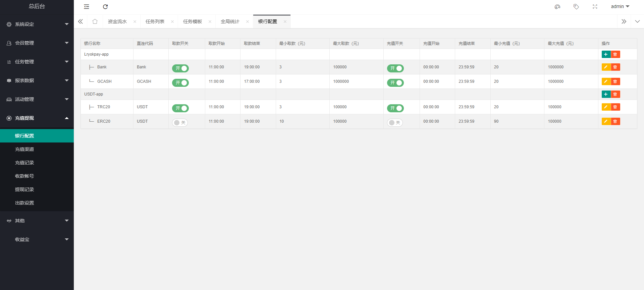
Task: Open 收款帐号 in the sidebar
Action: 37,176
